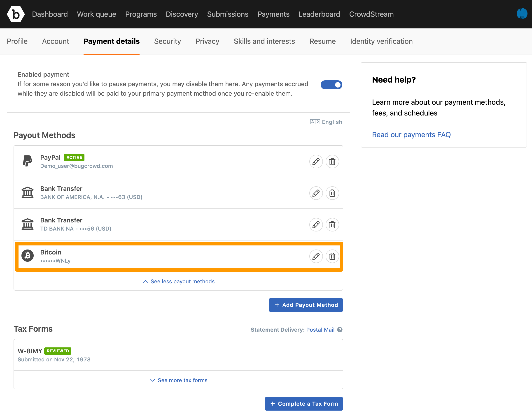Click Complete a Tax Form button
The width and height of the screenshot is (532, 416).
303,404
